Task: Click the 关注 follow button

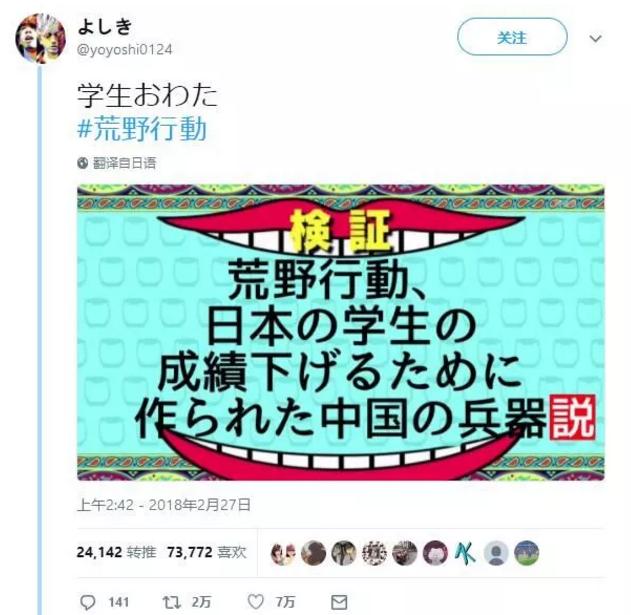Action: (512, 37)
